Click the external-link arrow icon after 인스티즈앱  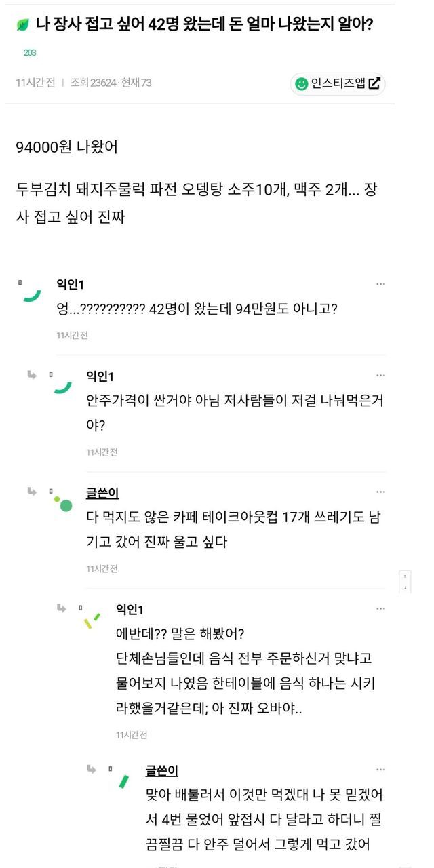[374, 83]
